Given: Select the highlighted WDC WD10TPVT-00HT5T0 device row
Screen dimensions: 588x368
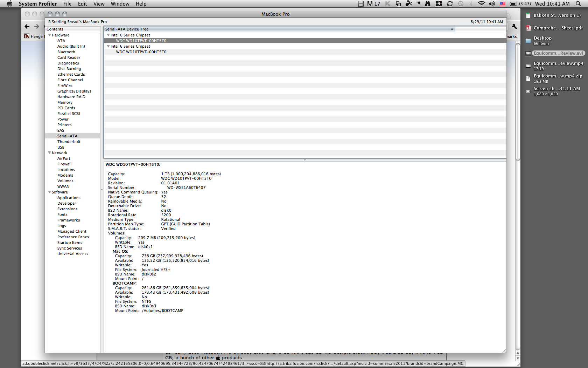Looking at the screenshot, I should pyautogui.click(x=305, y=41).
